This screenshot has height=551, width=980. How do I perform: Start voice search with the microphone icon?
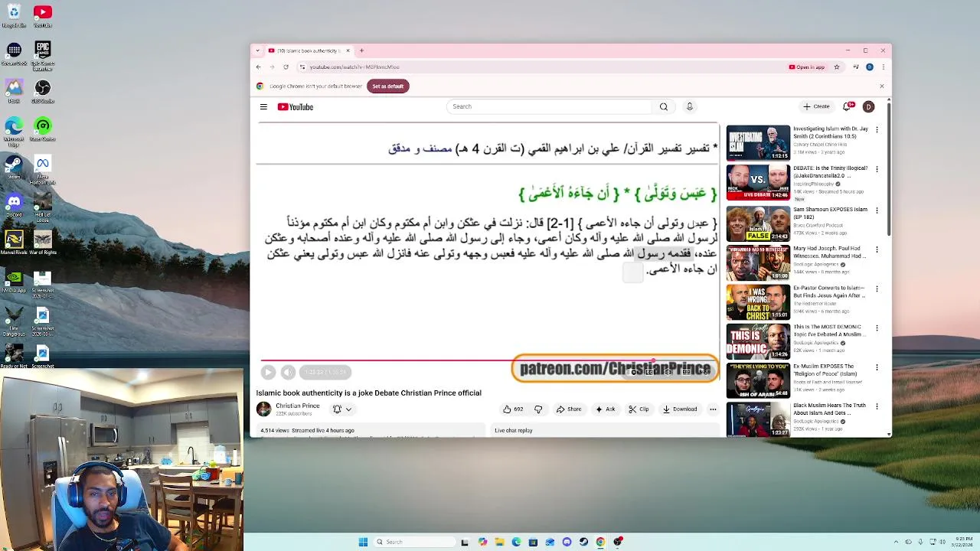click(690, 106)
